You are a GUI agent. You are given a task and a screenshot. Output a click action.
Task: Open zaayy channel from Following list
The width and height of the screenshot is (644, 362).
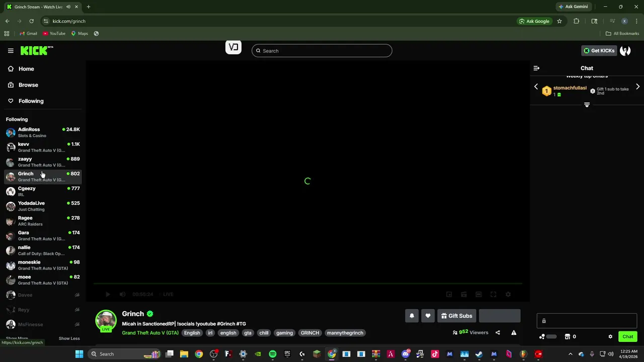coord(42,162)
